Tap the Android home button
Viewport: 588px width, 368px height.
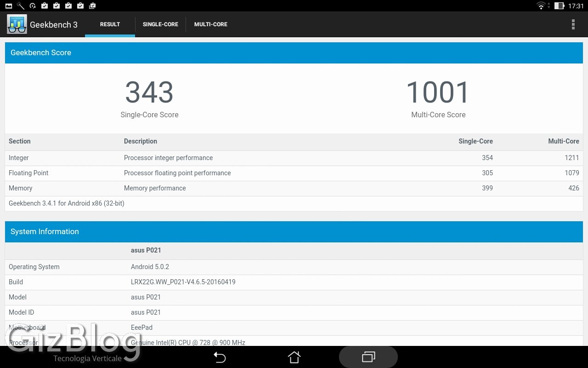(x=294, y=357)
